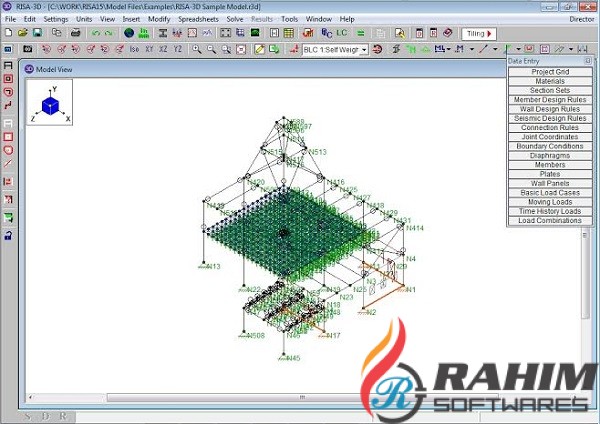Open Section Sets spreadsheet
This screenshot has width=600, height=424.
point(550,90)
